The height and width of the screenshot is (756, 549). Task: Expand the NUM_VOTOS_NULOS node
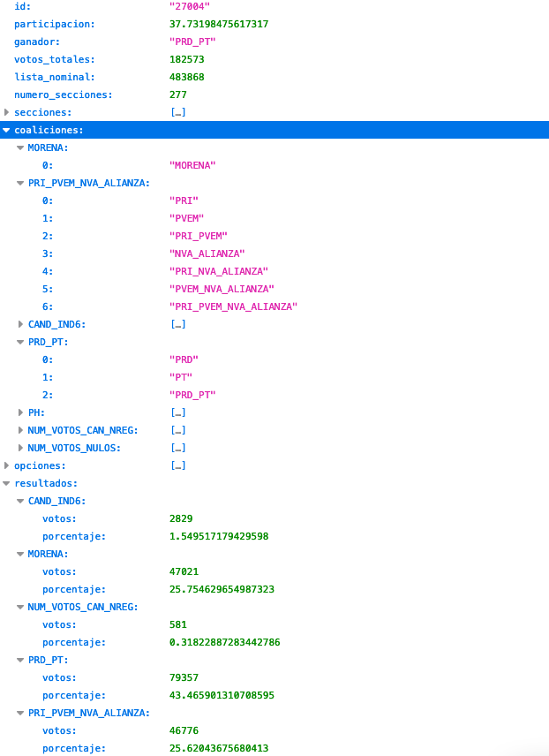(x=20, y=448)
